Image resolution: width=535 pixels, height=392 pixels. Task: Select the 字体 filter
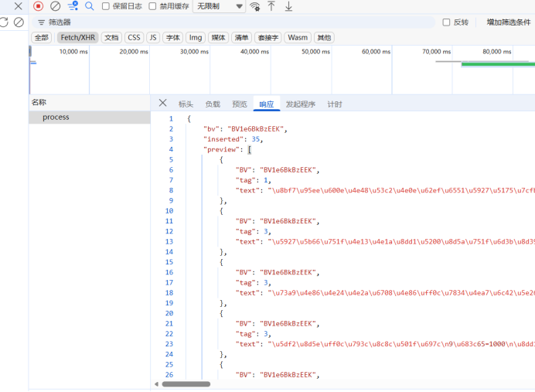[173, 38]
